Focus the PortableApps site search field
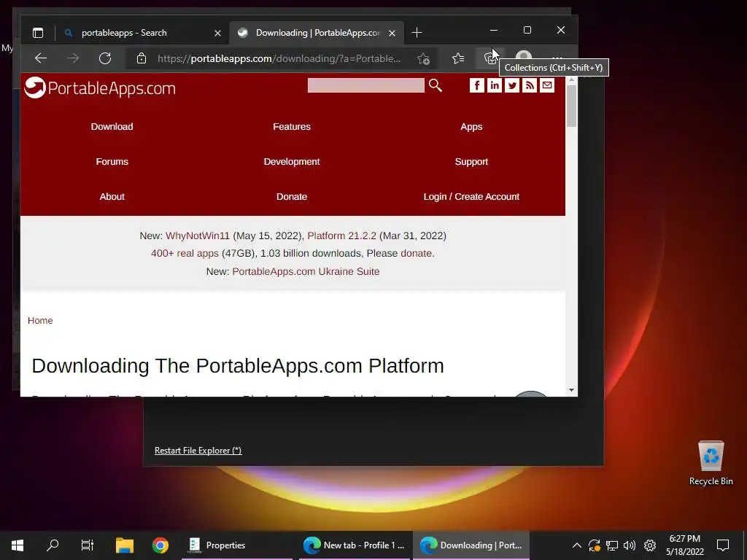The height and width of the screenshot is (560, 747). (366, 86)
